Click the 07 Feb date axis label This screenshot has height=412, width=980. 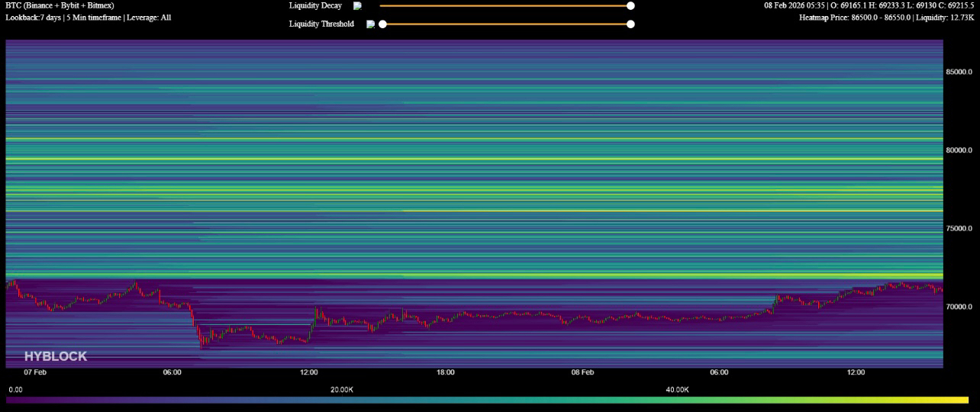(35, 373)
